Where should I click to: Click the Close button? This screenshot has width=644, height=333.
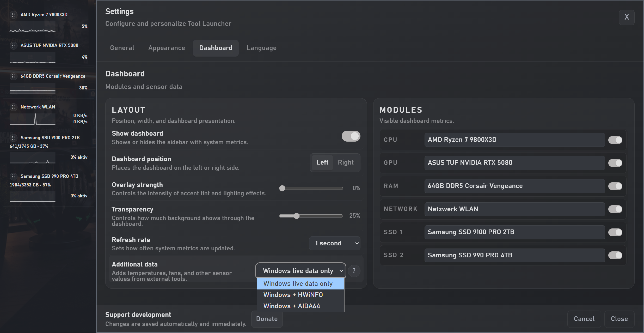click(x=619, y=319)
